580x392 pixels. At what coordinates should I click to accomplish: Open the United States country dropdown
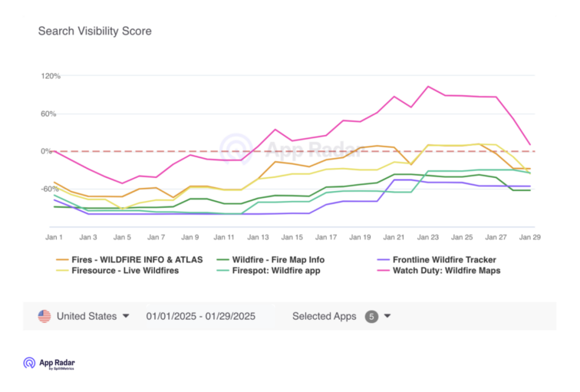[x=84, y=317]
